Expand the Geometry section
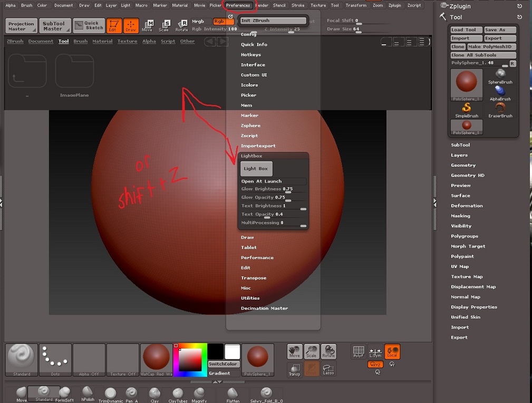This screenshot has width=532, height=403. coord(463,165)
